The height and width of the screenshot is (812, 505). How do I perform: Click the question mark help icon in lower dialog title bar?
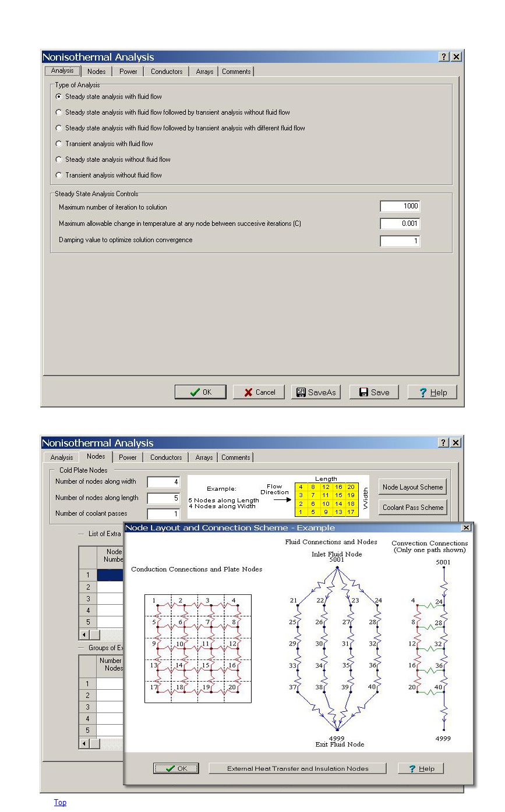[444, 443]
